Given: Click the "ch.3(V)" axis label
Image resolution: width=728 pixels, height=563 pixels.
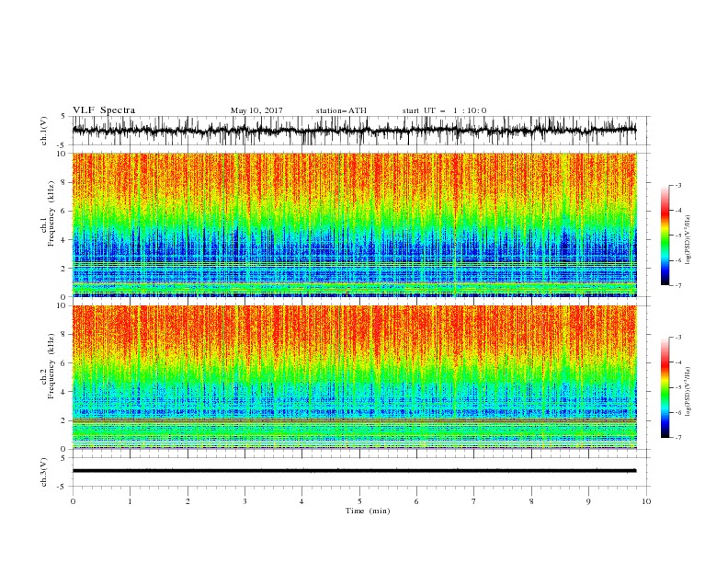Looking at the screenshot, I should 44,472.
